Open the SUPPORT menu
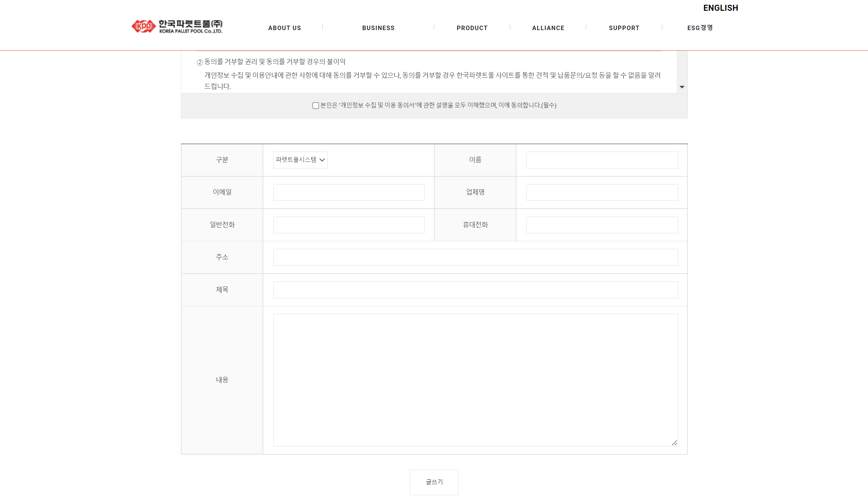The image size is (868, 498). (624, 28)
